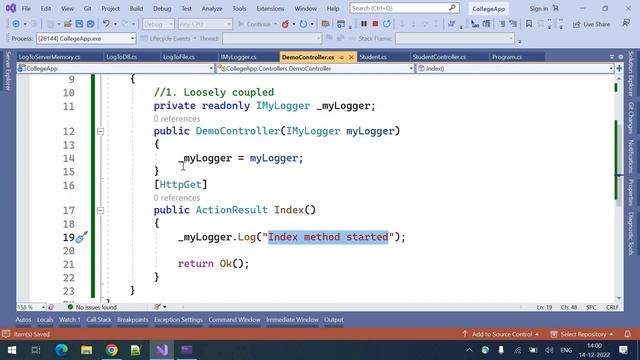This screenshot has width=640, height=360.
Task: Switch to the Student.cs tab
Action: tap(373, 57)
